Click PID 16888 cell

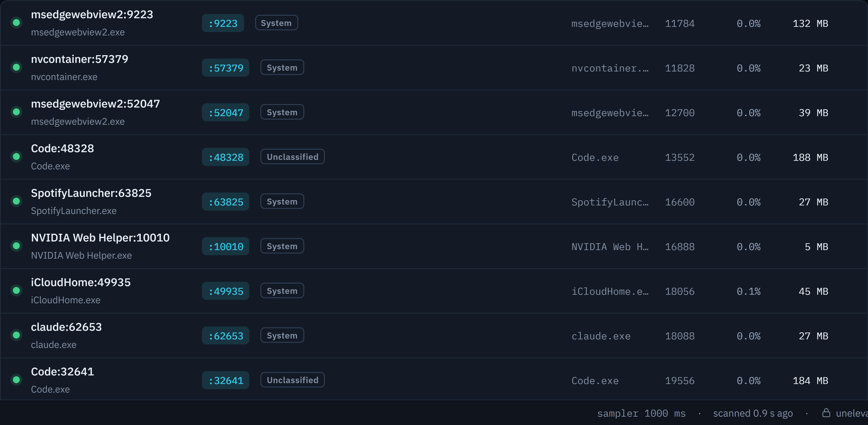click(x=680, y=247)
